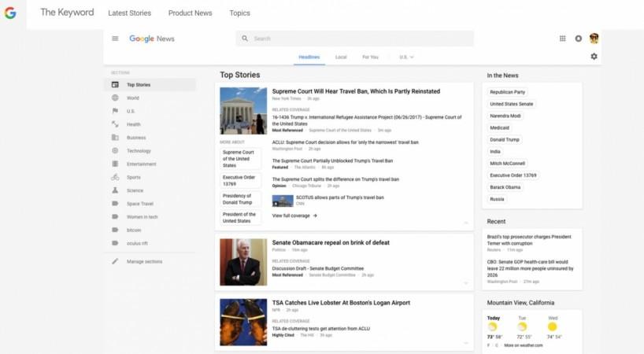This screenshot has width=644, height=354.
Task: Click the World globe icon in sidebar
Action: [x=115, y=98]
